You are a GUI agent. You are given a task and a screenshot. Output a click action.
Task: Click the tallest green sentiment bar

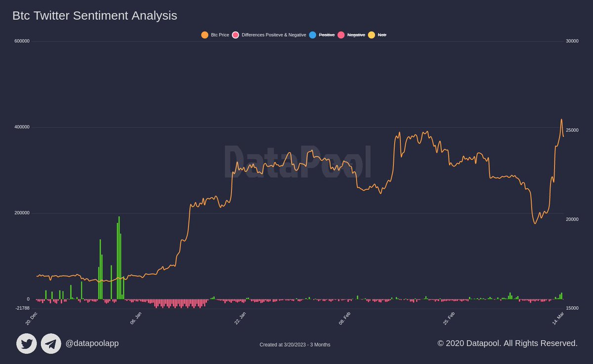(119, 258)
